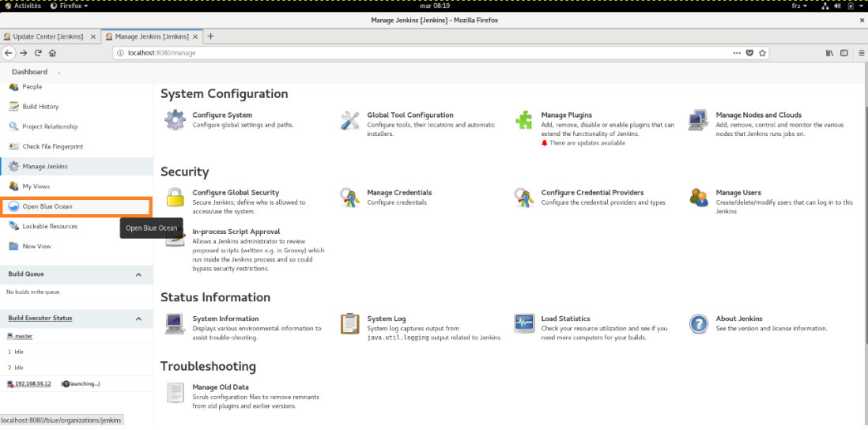Collapse the Build Executor Status panel
Screen dimensions: 868x430
click(x=139, y=319)
